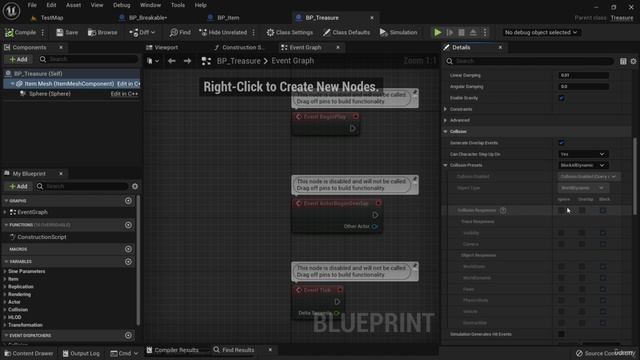Click the Frame Skip button
640x360 pixels.
click(x=449, y=32)
